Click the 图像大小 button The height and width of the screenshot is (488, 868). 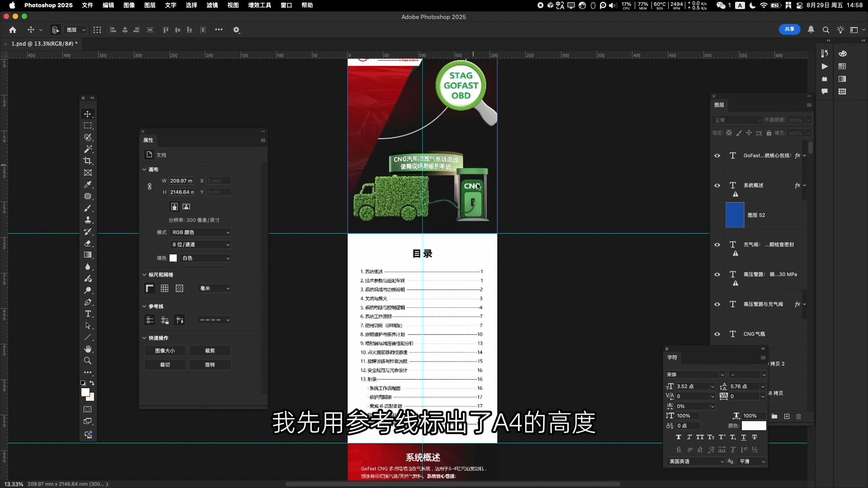coord(165,351)
